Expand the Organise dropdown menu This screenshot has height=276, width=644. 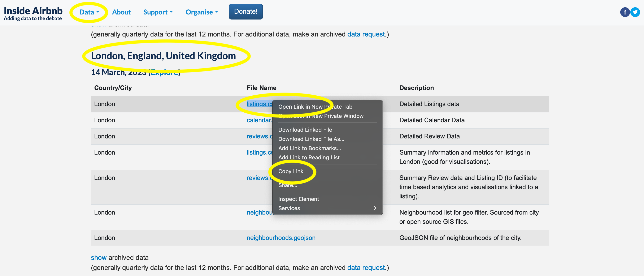point(201,12)
